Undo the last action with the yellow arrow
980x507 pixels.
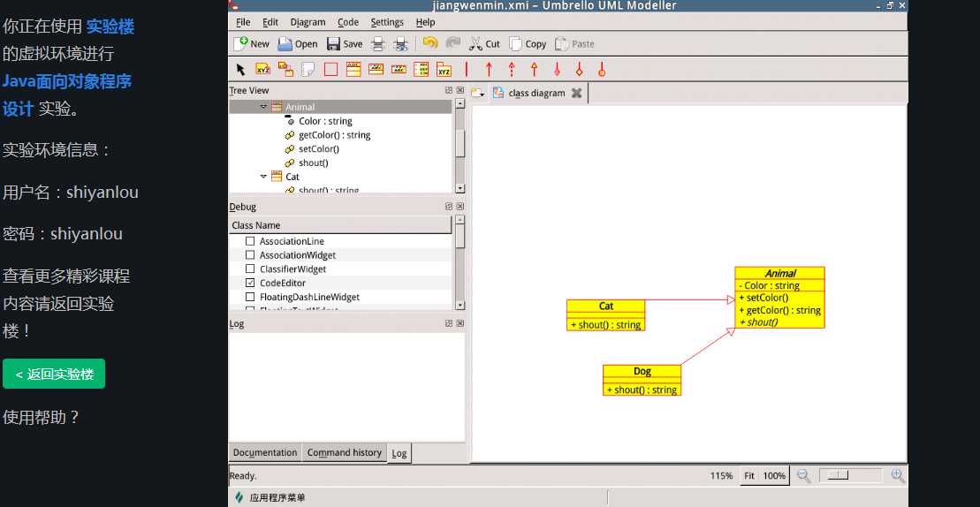pos(430,43)
